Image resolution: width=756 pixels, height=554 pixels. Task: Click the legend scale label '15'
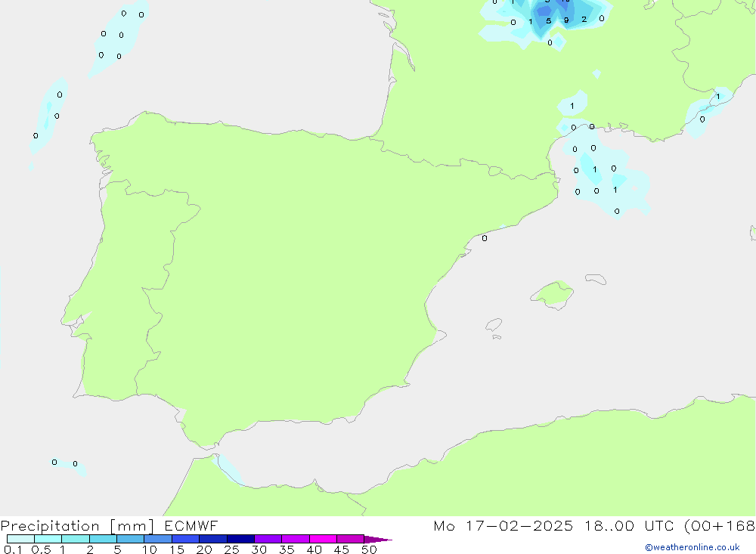pos(177,549)
